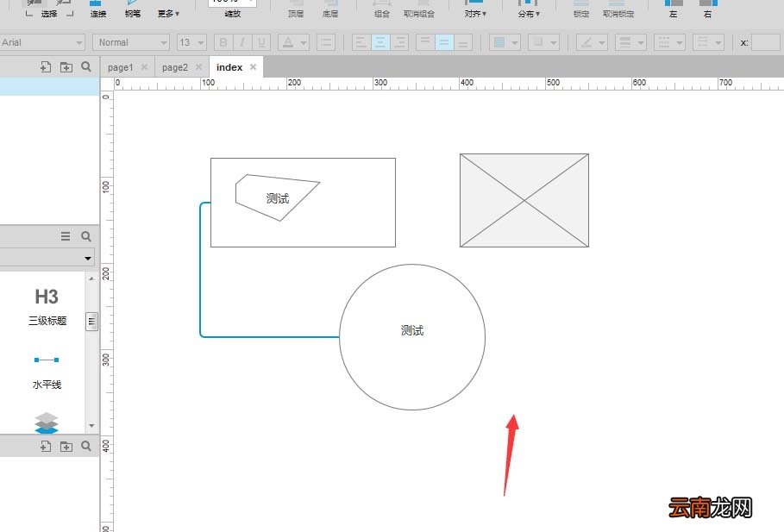Open the Arial font family dropdown
The height and width of the screenshot is (532, 784).
(42, 42)
